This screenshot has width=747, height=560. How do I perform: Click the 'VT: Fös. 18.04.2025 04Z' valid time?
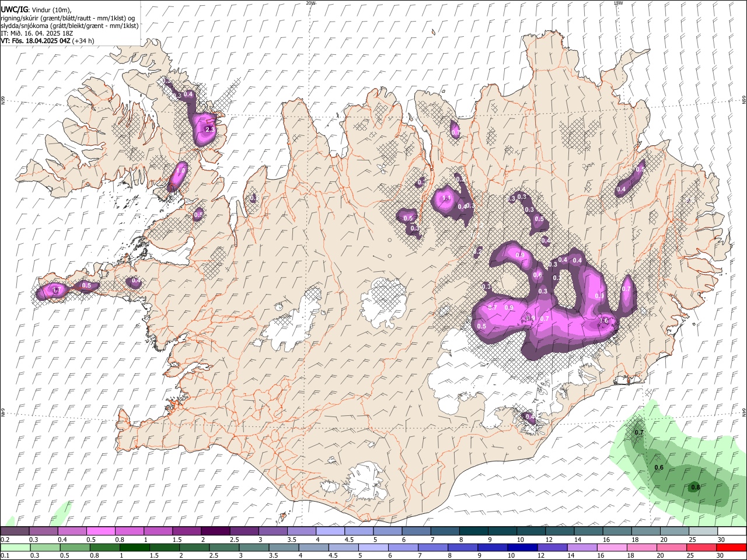pos(36,41)
